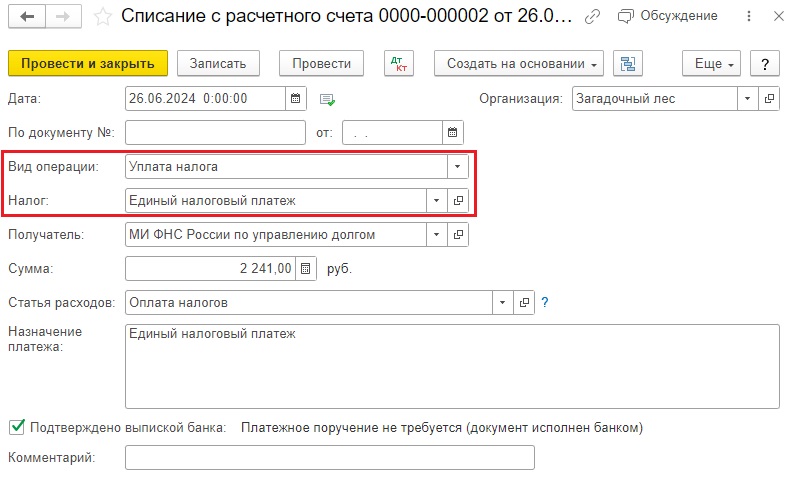The height and width of the screenshot is (488, 792).
Task: Click the Комментарий input field
Action: tap(330, 457)
